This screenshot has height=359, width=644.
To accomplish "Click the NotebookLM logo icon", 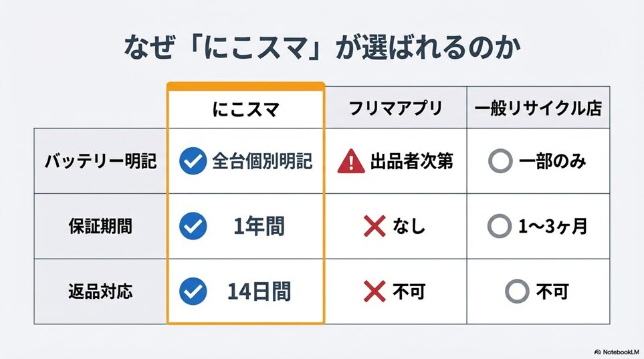I will pos(597,351).
